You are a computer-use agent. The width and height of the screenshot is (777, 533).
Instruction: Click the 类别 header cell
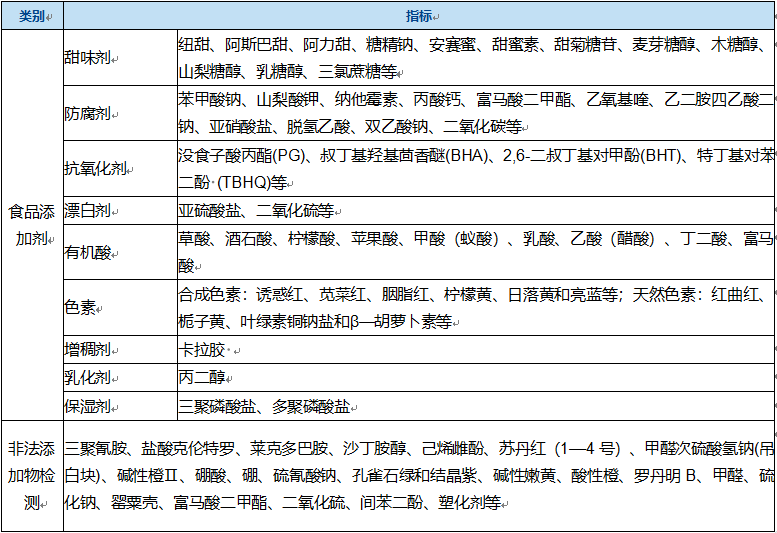pos(30,17)
